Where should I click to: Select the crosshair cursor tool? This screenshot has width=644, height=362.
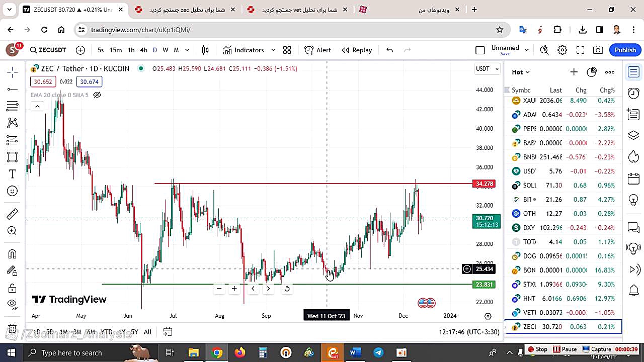(13, 72)
